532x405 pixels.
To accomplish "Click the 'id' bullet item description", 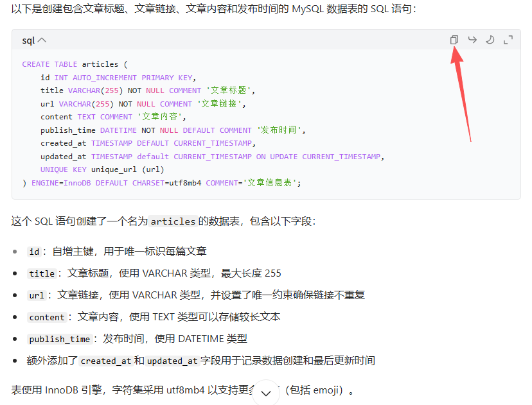I will (129, 252).
